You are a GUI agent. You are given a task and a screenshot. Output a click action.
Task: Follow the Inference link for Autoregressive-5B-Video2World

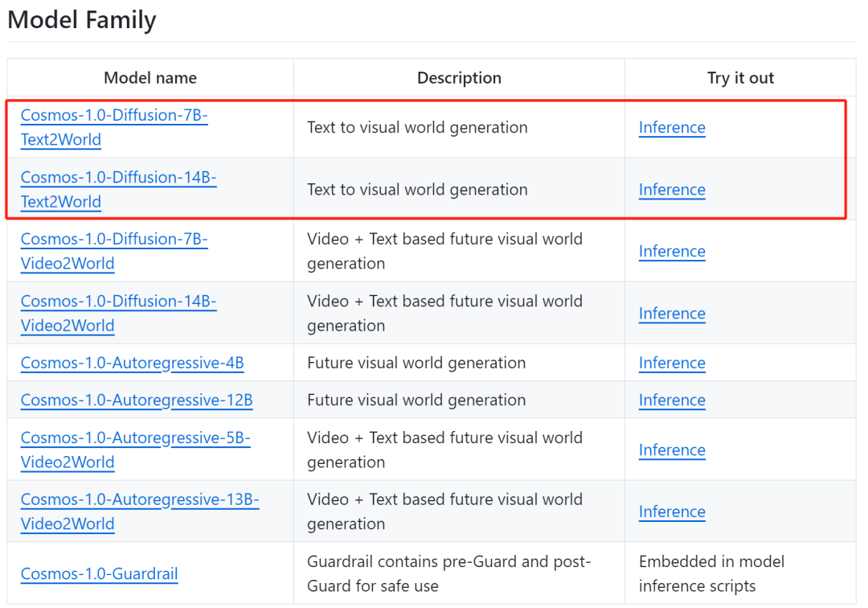672,450
